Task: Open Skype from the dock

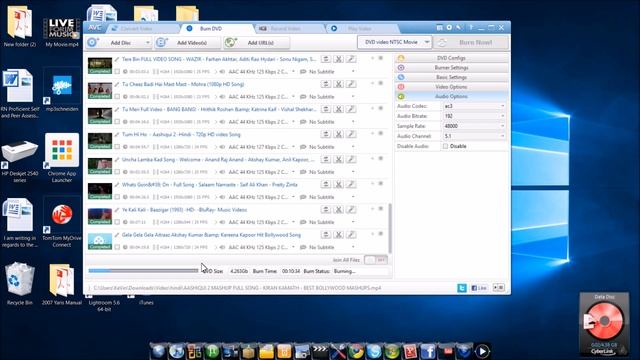Action: 374,351
